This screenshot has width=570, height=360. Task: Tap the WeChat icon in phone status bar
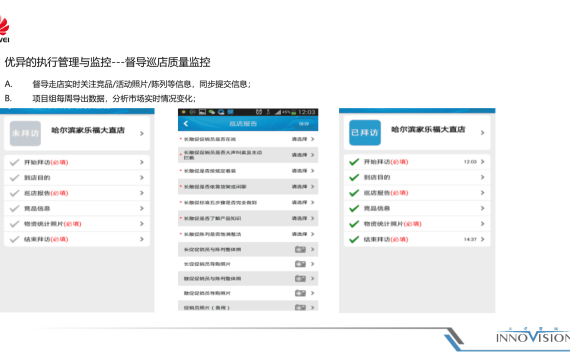tap(212, 112)
